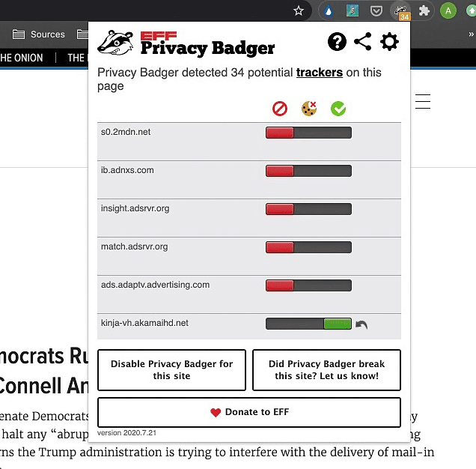Revert kinja-vh.akamaihd.net setting with undo arrow

click(x=361, y=324)
